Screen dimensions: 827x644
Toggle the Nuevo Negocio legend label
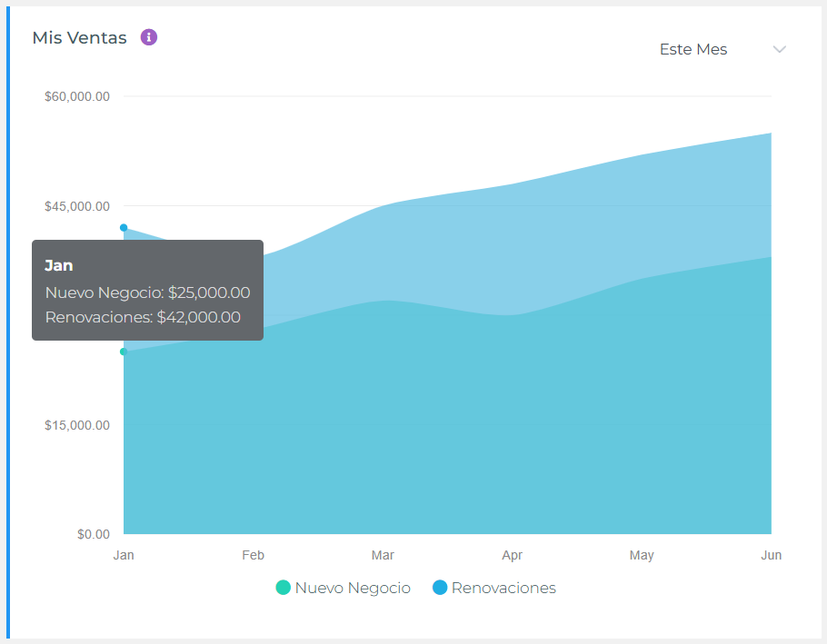353,588
